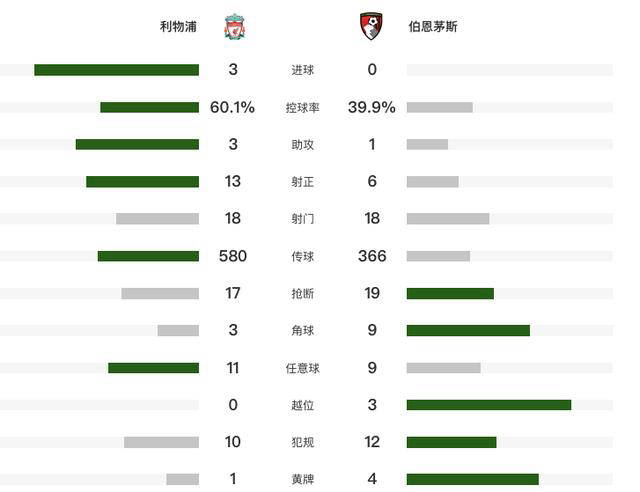
Task: Click the Liverpool club crest
Action: pyautogui.click(x=234, y=26)
